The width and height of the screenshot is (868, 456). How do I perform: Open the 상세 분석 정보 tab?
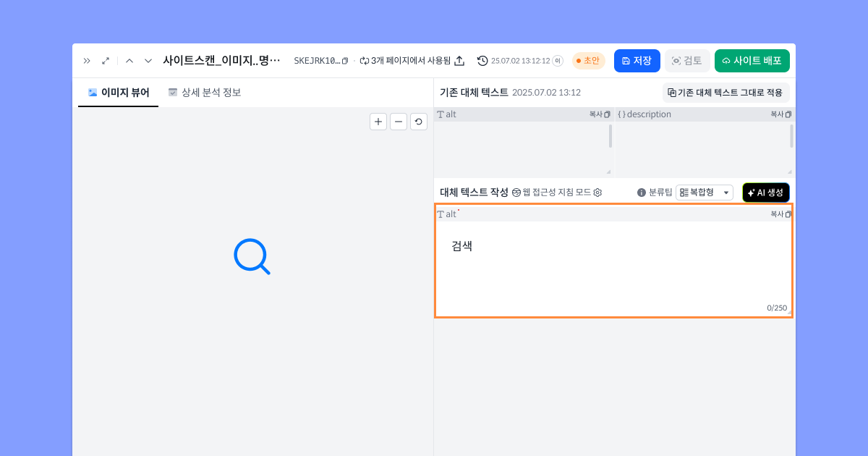click(x=205, y=93)
